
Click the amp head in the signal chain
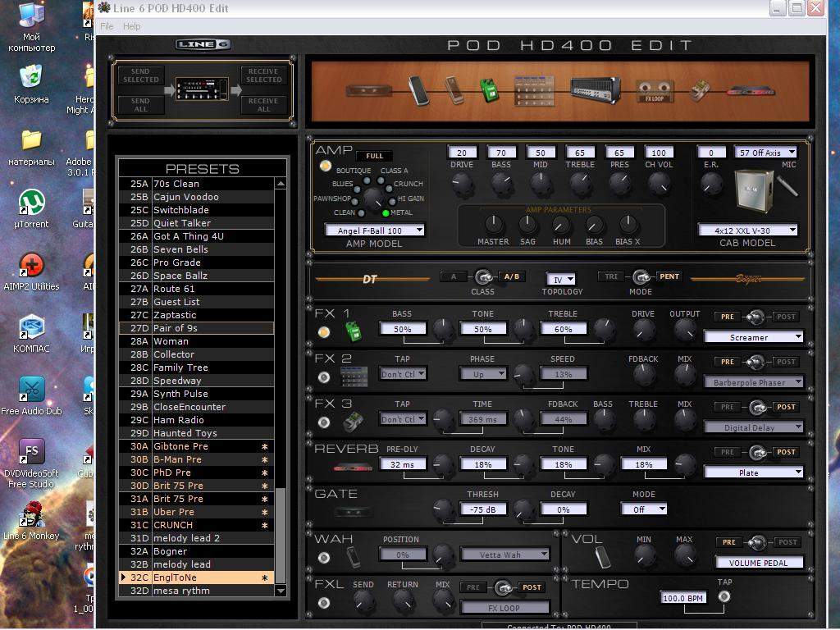point(594,89)
